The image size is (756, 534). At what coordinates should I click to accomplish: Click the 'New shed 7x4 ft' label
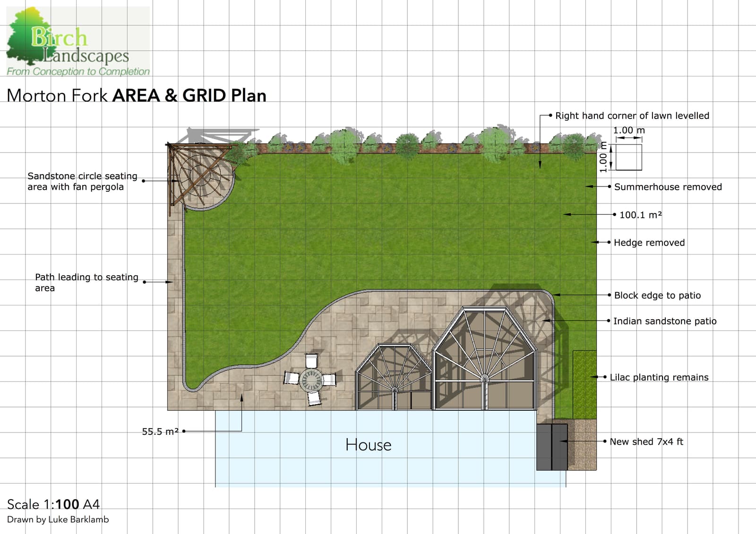click(646, 441)
